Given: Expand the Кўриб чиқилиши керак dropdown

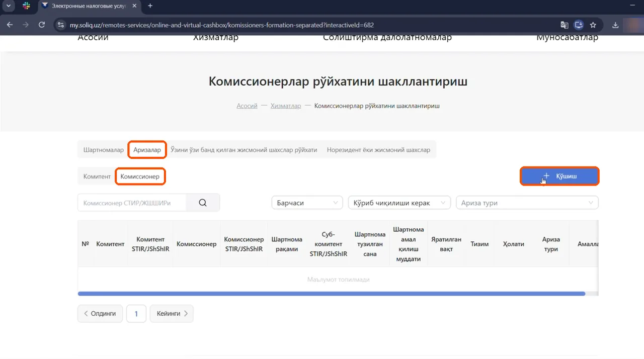Looking at the screenshot, I should pos(399,203).
